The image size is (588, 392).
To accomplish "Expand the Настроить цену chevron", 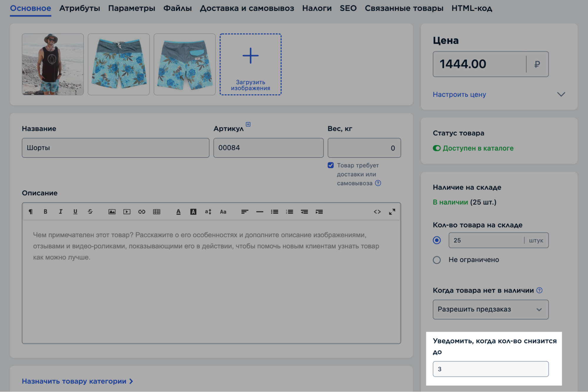I will coord(561,94).
